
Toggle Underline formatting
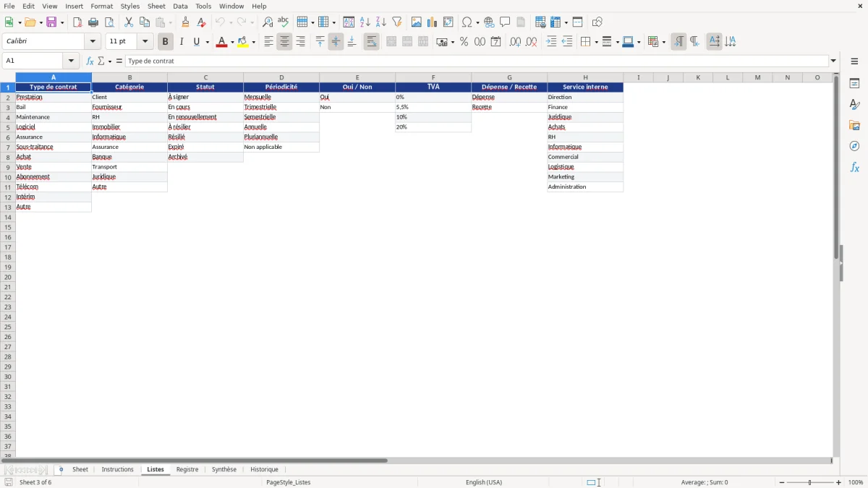(196, 42)
